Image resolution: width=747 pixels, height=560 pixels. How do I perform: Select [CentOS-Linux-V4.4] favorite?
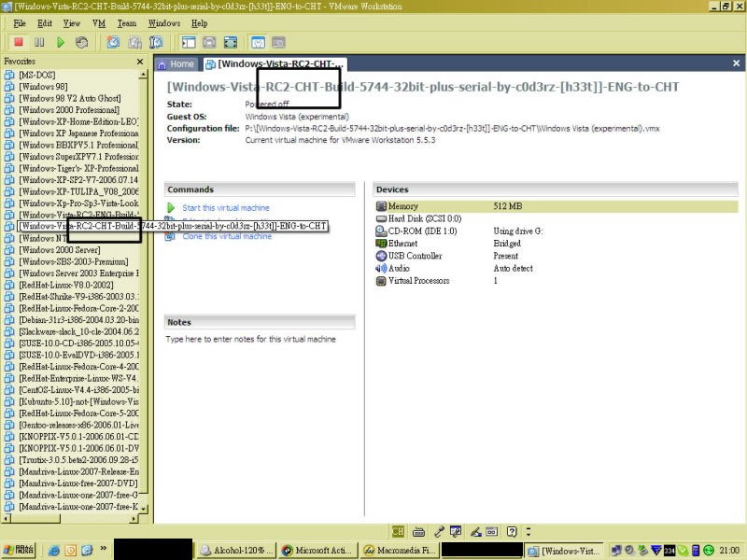[78, 390]
